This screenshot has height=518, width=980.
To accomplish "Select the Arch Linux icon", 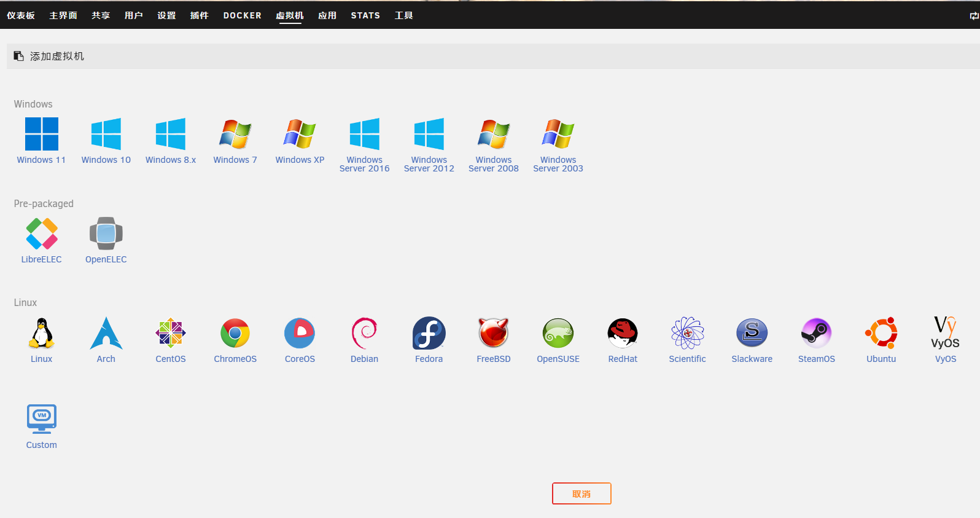I will (106, 333).
